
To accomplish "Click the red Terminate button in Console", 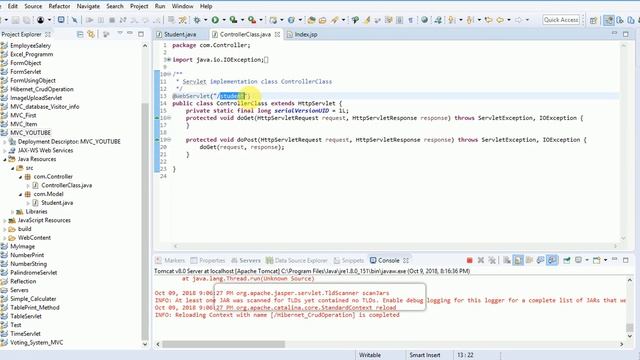I will coord(469,260).
